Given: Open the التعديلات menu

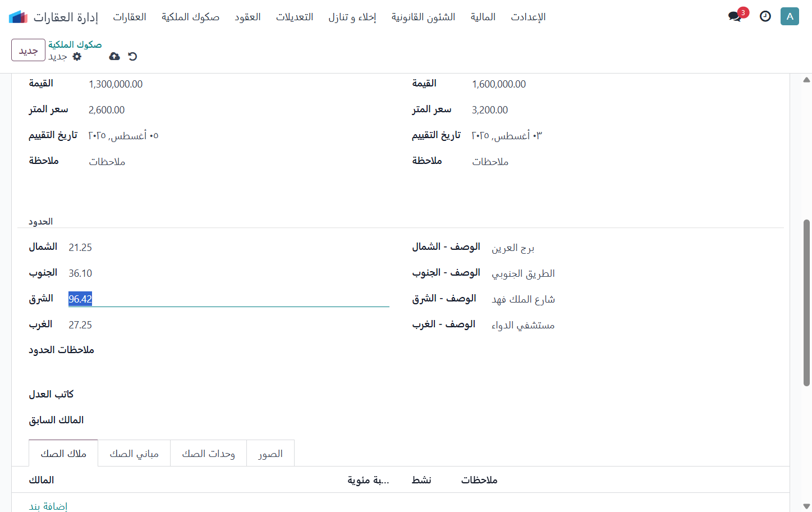Looking at the screenshot, I should click(295, 17).
